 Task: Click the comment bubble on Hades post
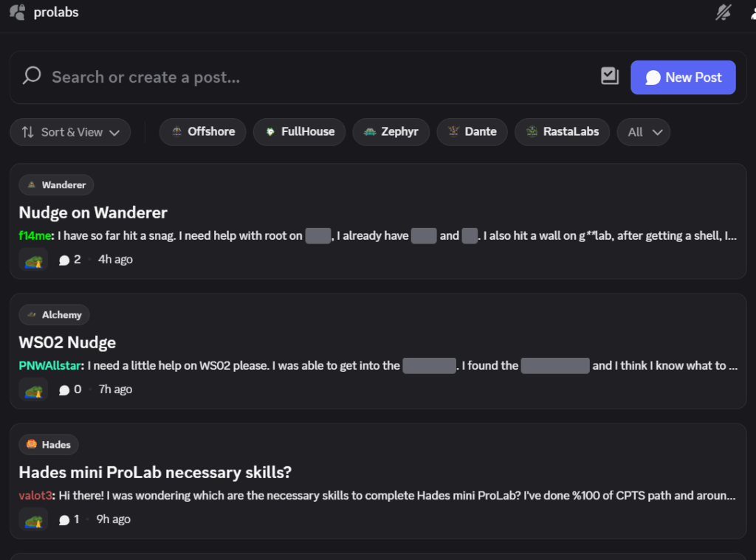pos(64,519)
